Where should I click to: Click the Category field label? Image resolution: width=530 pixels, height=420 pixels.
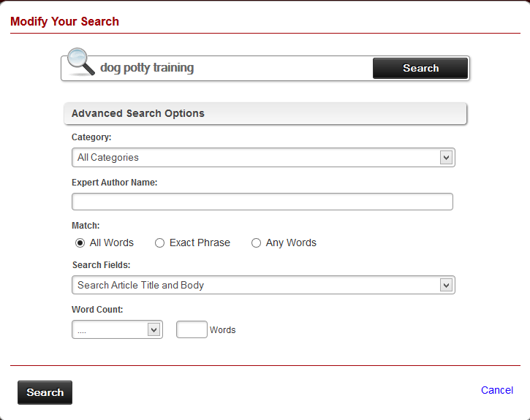coord(91,137)
